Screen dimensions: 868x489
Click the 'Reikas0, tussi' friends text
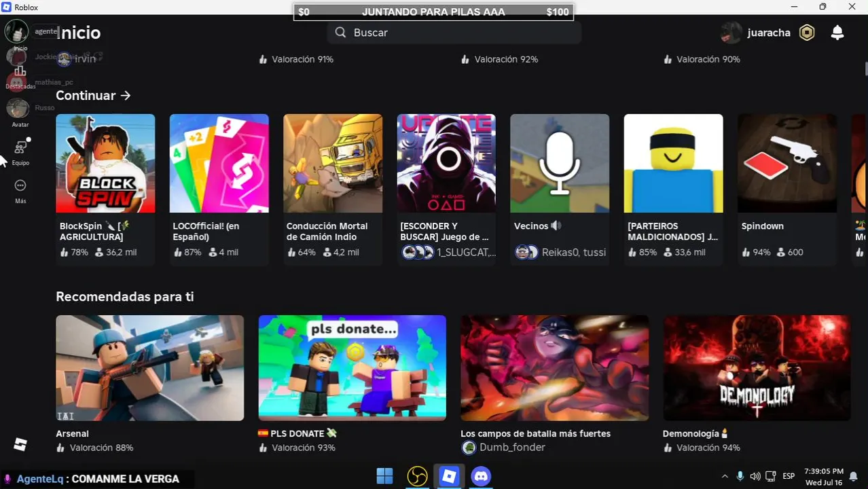point(574,252)
